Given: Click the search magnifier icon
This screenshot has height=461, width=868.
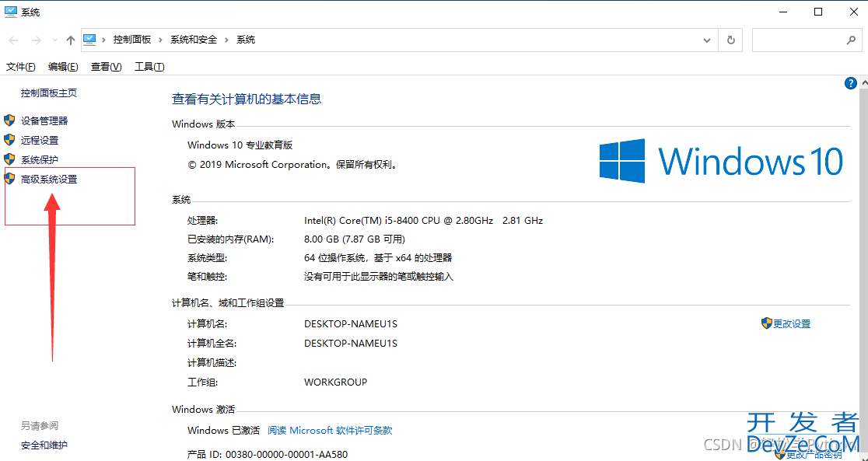Looking at the screenshot, I should tap(852, 40).
